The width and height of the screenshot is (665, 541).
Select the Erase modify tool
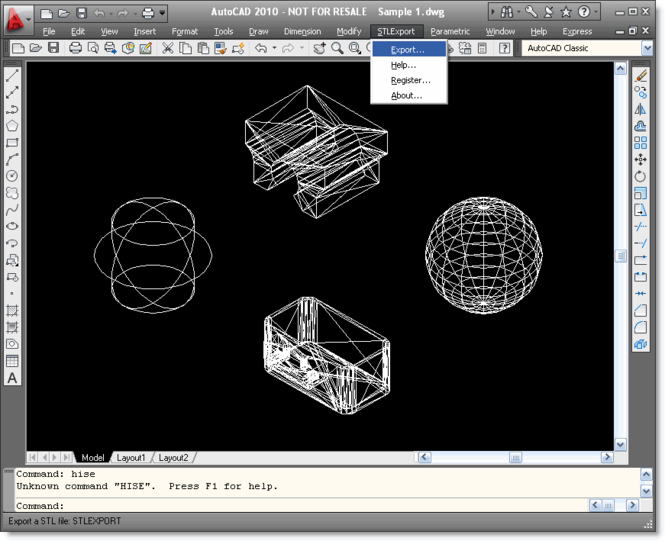pyautogui.click(x=640, y=75)
